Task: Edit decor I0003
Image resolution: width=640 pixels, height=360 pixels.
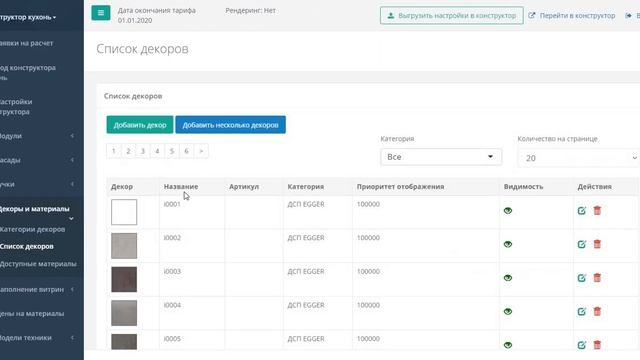Action: point(582,278)
